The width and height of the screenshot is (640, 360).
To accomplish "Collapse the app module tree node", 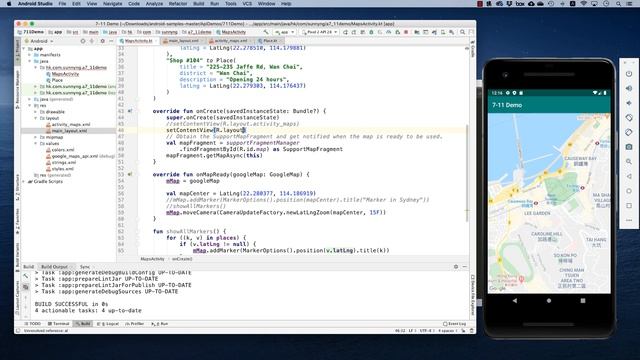I will click(24, 49).
